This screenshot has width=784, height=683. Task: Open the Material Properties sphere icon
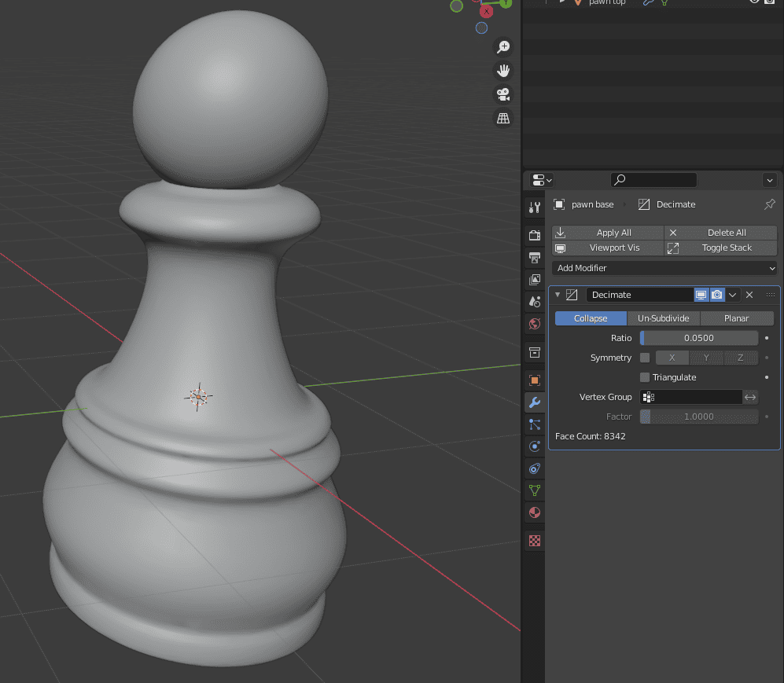[535, 512]
